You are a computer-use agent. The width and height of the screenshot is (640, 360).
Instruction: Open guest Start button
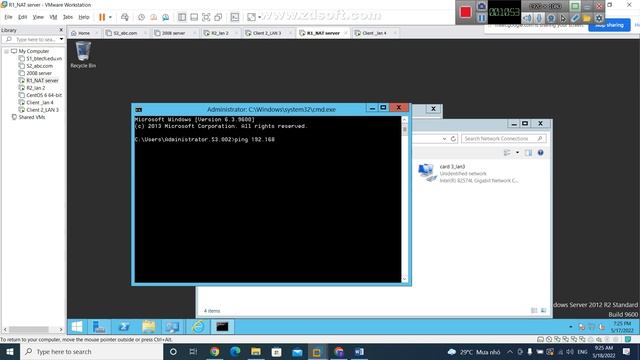(77, 327)
